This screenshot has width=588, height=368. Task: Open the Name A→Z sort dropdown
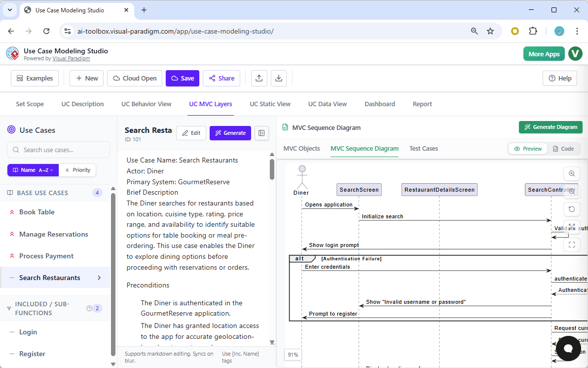33,170
